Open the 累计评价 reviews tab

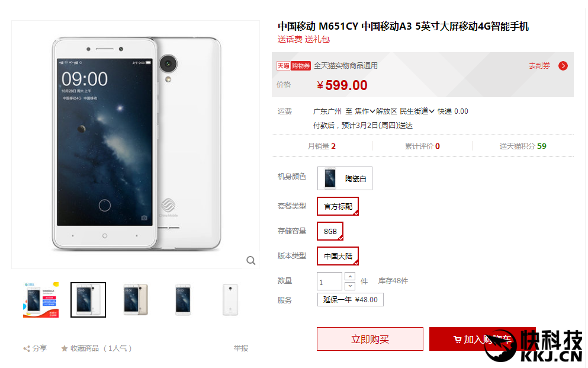coord(422,146)
